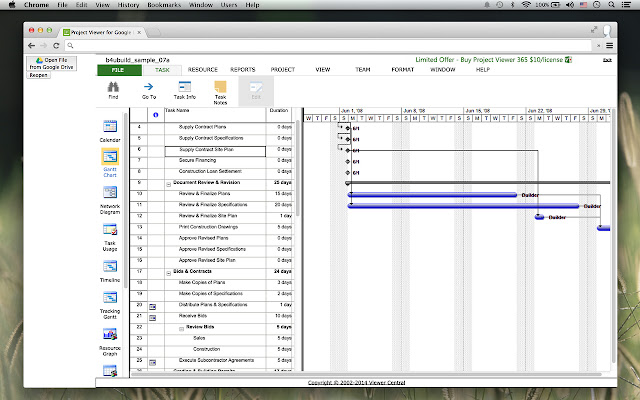Click the Exit link at top right
This screenshot has width=640, height=400.
(x=607, y=60)
